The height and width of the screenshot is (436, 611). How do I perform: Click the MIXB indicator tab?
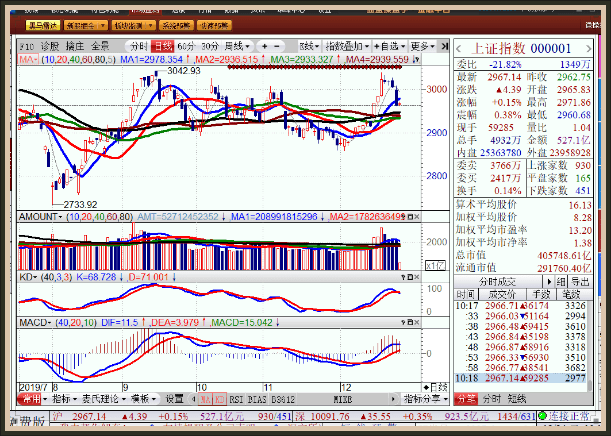[343, 399]
